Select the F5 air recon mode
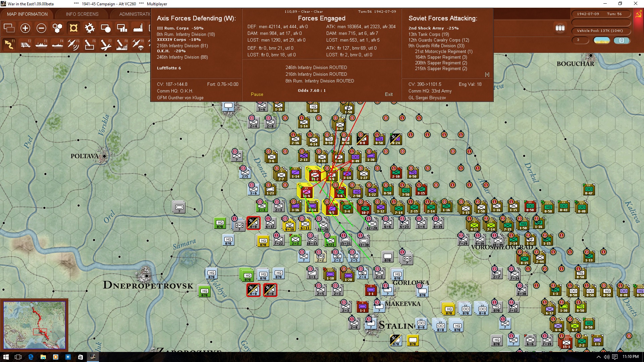644x362 pixels. [x=73, y=44]
